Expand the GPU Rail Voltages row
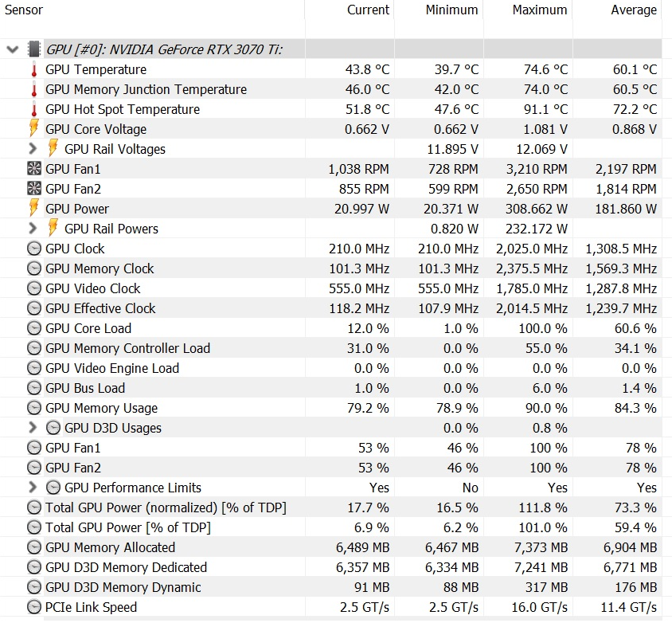The height and width of the screenshot is (623, 672). point(33,149)
